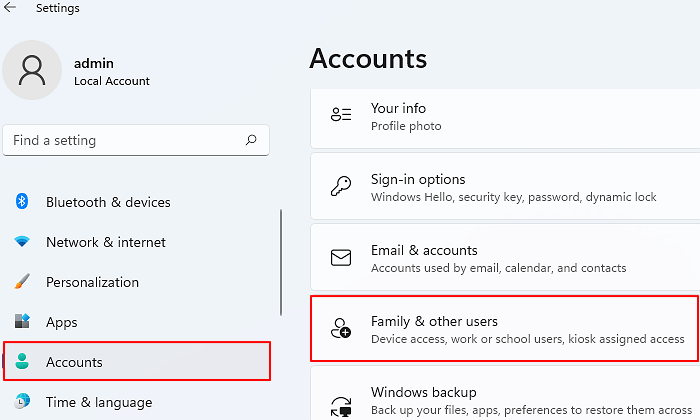The width and height of the screenshot is (700, 420).
Task: Go to Network & internet section
Action: (x=106, y=242)
